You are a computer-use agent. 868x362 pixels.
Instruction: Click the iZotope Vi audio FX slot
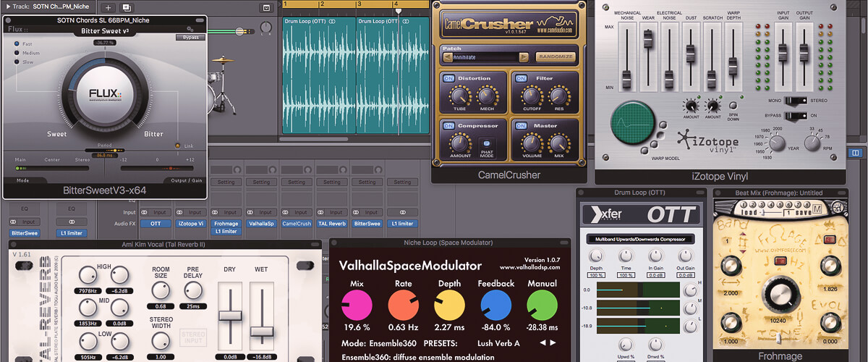point(191,224)
